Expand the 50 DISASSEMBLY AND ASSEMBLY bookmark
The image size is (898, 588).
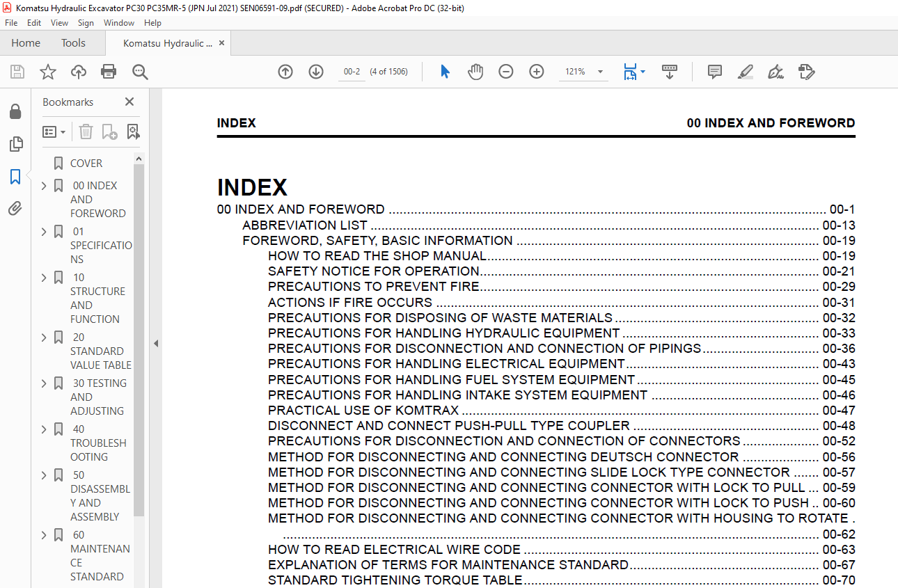coord(44,475)
